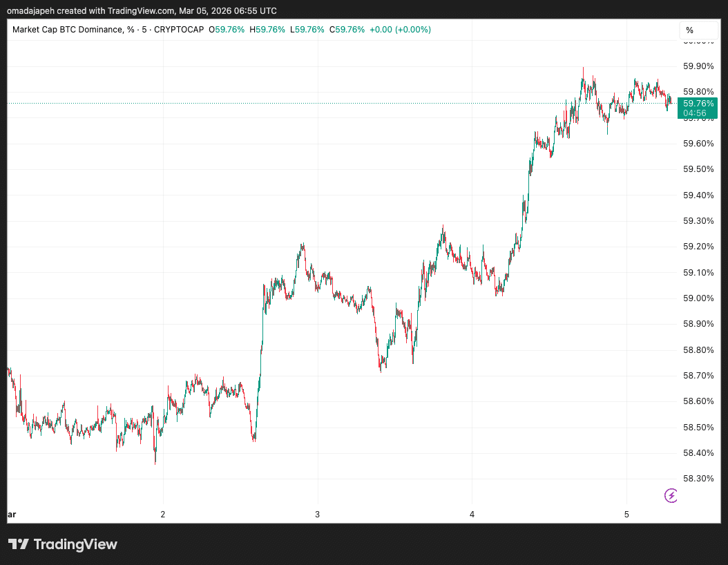Click the +0.00 (+0.00%) change value
The image size is (728, 565).
point(400,30)
